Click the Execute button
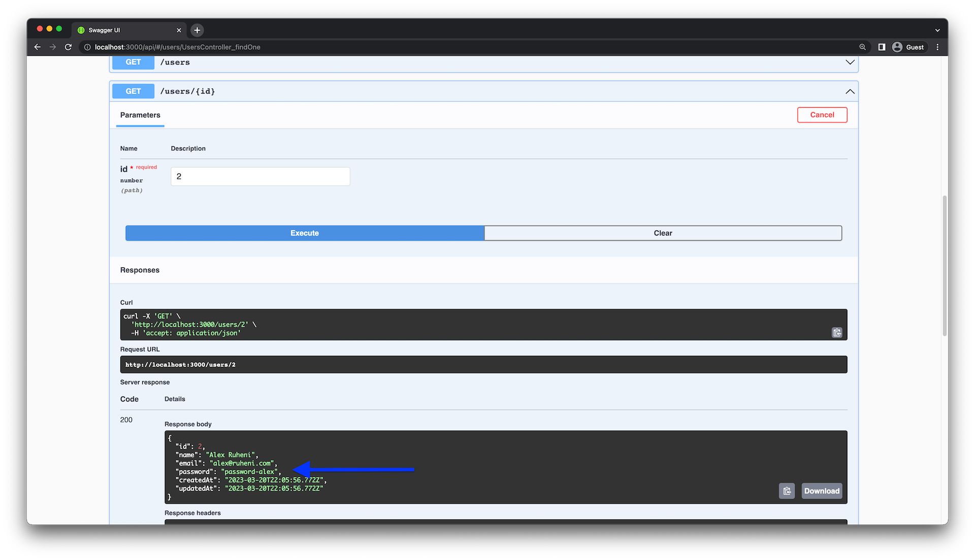This screenshot has width=975, height=560. tap(304, 233)
